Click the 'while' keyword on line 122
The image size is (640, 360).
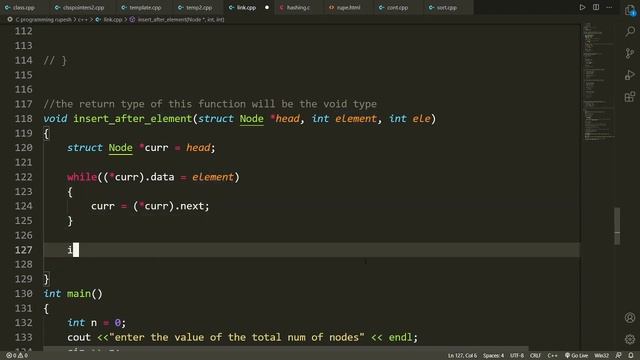(x=82, y=177)
